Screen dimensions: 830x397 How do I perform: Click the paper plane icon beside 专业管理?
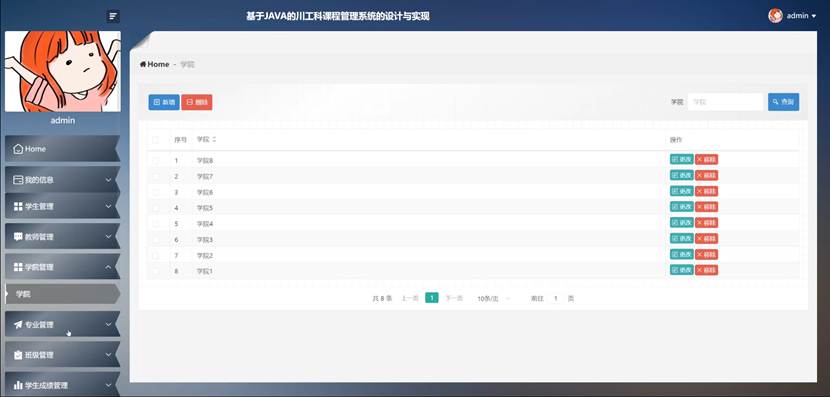(18, 324)
